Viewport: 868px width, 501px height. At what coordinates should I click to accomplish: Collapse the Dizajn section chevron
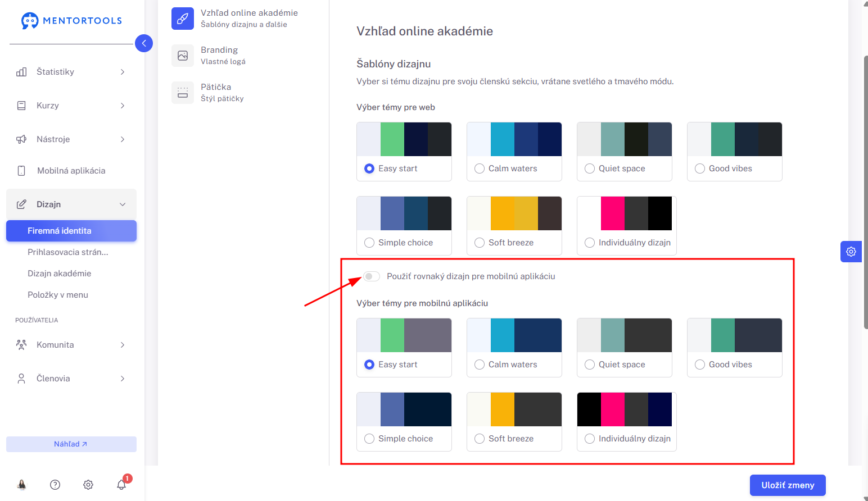[123, 204]
